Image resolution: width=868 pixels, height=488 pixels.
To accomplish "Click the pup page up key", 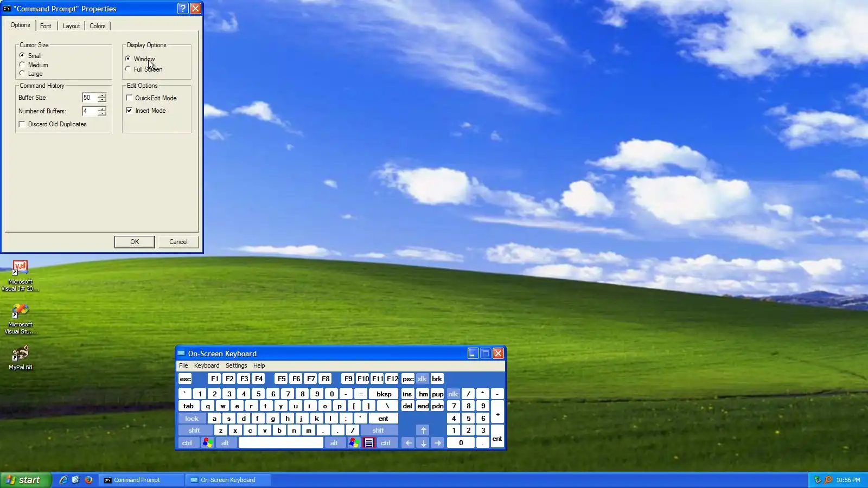I will click(437, 394).
